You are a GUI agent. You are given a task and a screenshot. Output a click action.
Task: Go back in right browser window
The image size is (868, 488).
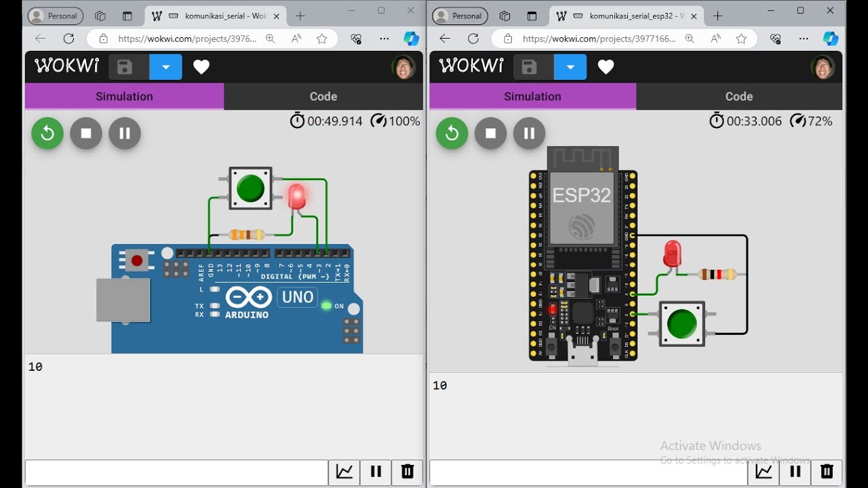pyautogui.click(x=445, y=39)
